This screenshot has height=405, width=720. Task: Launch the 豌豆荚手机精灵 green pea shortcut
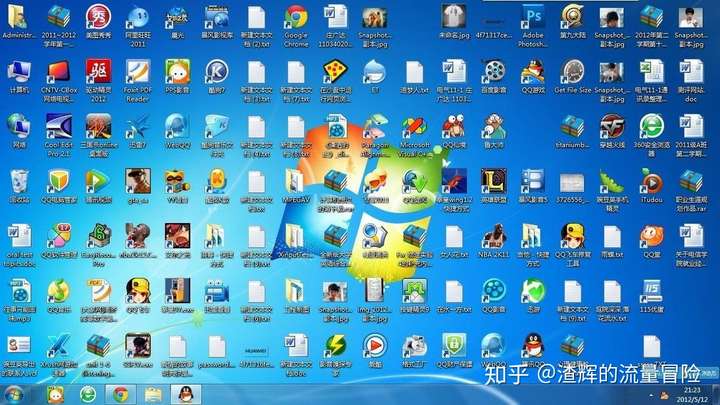(612, 182)
